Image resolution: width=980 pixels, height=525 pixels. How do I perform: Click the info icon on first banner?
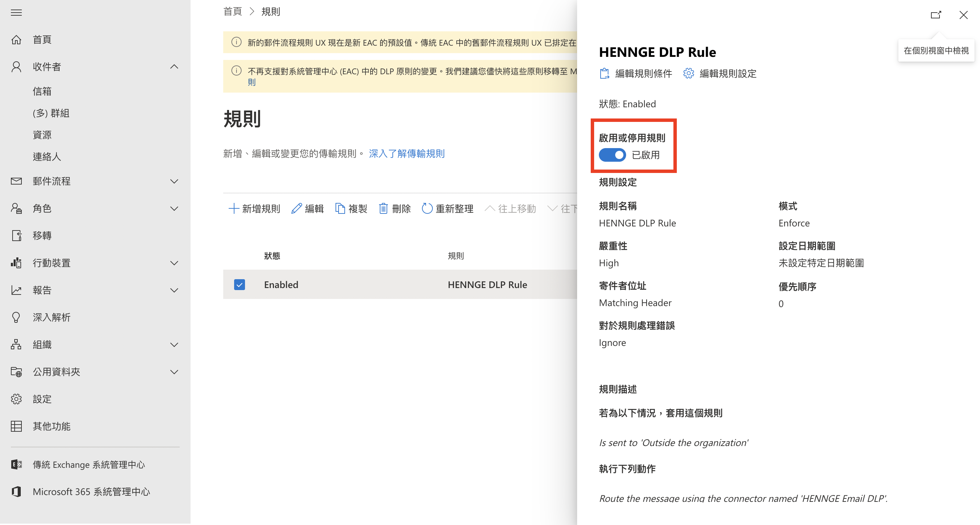click(236, 42)
